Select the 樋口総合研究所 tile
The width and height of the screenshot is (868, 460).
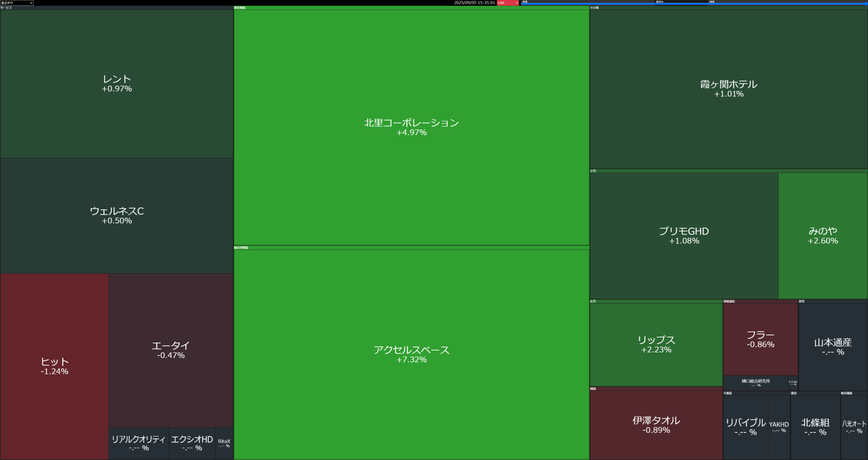[x=756, y=383]
